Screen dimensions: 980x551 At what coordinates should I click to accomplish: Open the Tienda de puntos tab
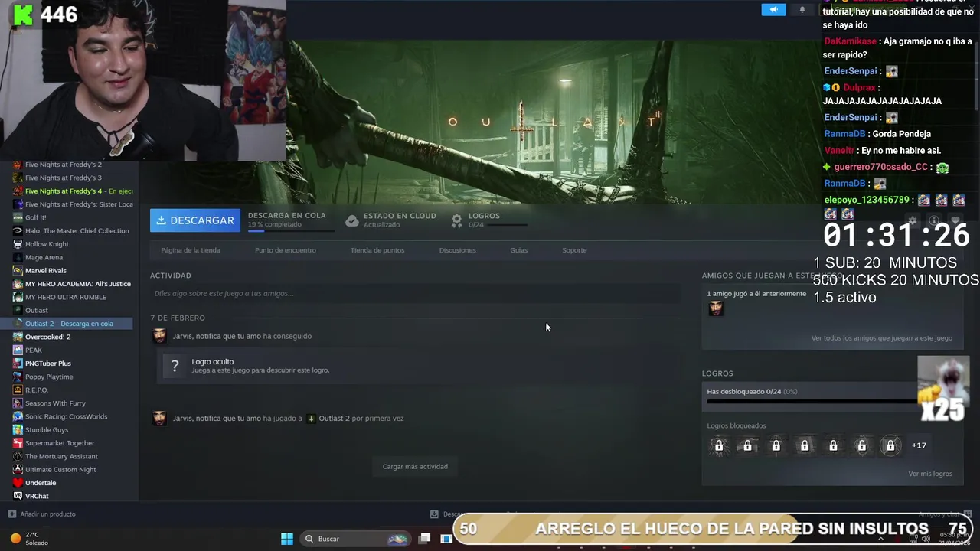(377, 250)
